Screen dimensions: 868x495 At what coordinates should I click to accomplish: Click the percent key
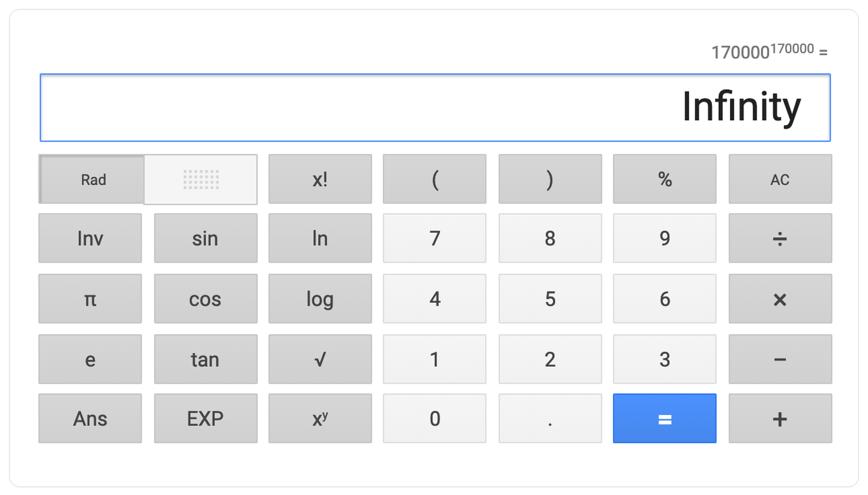(x=665, y=179)
